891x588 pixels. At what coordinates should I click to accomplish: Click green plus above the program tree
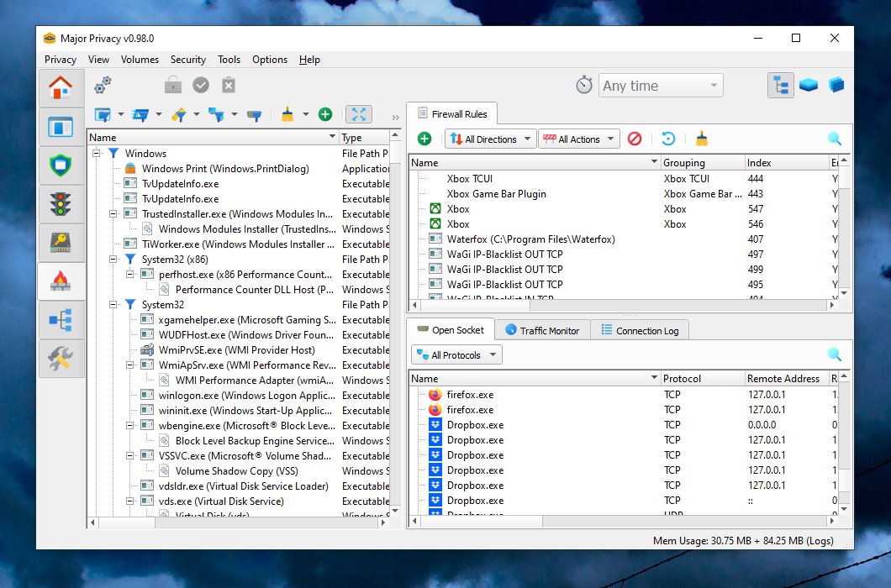point(325,115)
